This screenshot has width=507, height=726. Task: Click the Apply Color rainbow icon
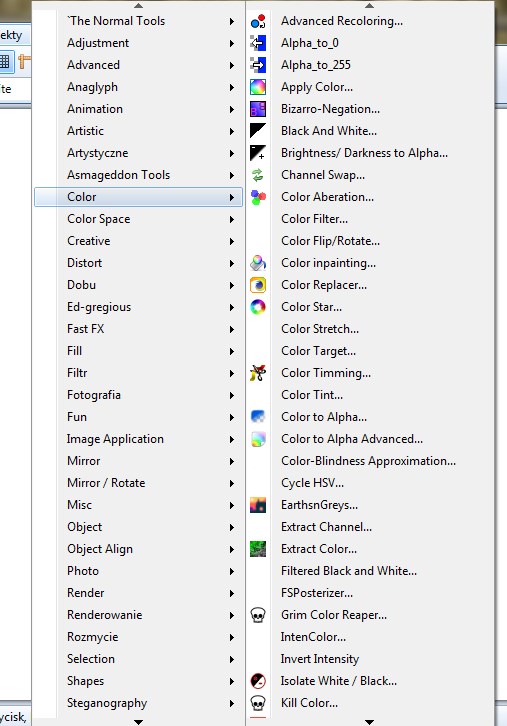pyautogui.click(x=258, y=87)
